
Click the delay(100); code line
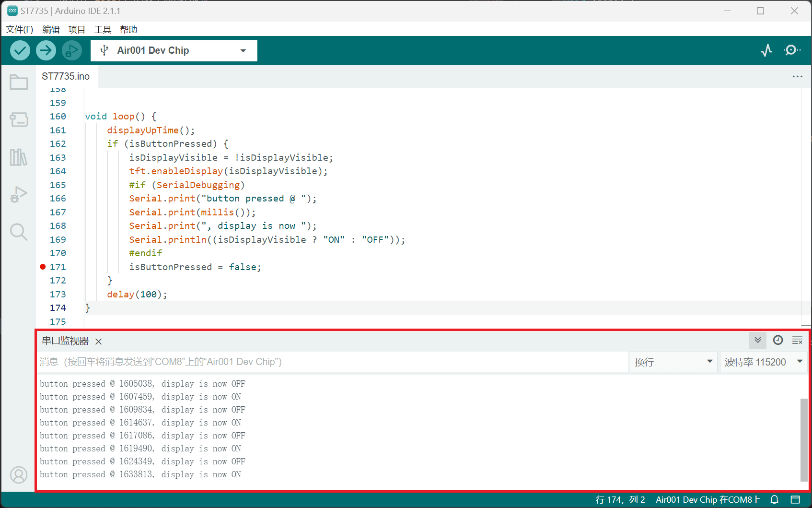(137, 295)
